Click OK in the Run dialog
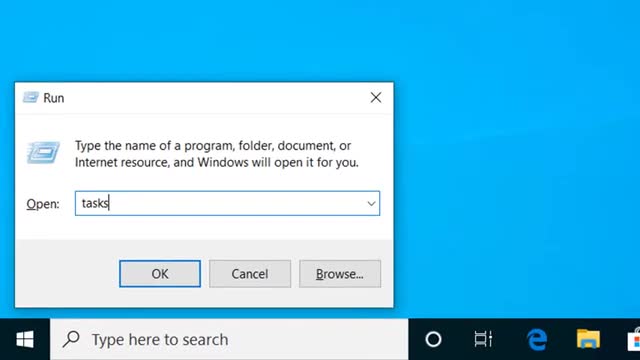The image size is (640, 360). (x=160, y=273)
